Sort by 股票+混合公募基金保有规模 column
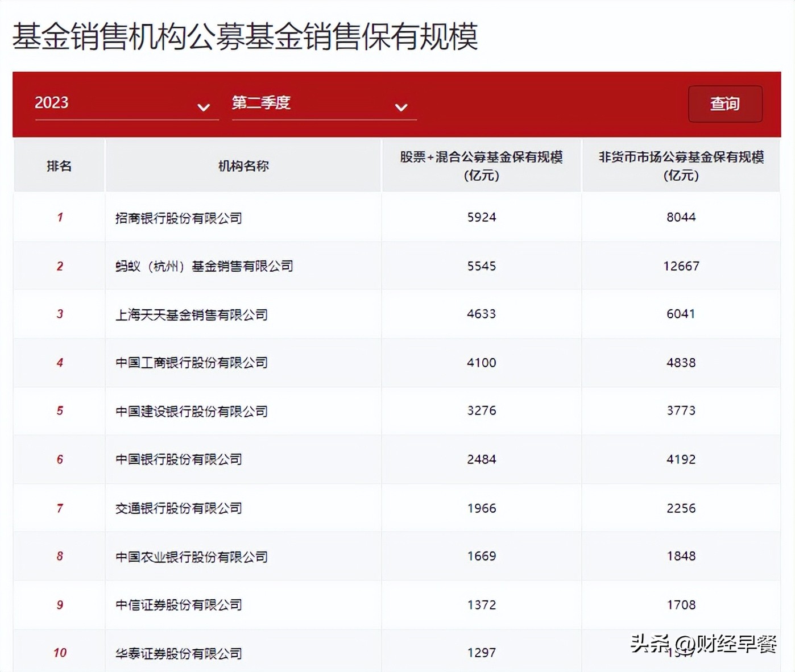Image resolution: width=795 pixels, height=672 pixels. [x=482, y=166]
